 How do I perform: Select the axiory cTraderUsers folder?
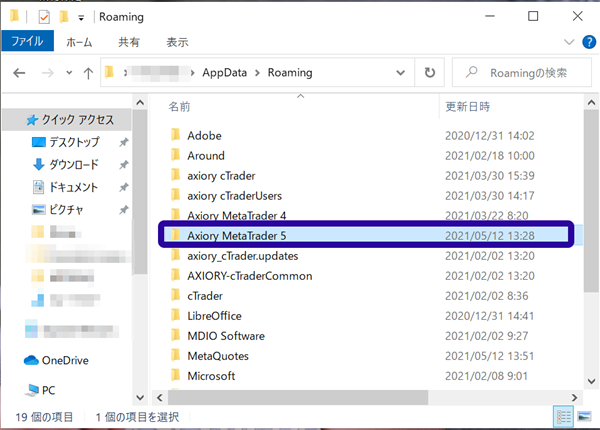235,196
